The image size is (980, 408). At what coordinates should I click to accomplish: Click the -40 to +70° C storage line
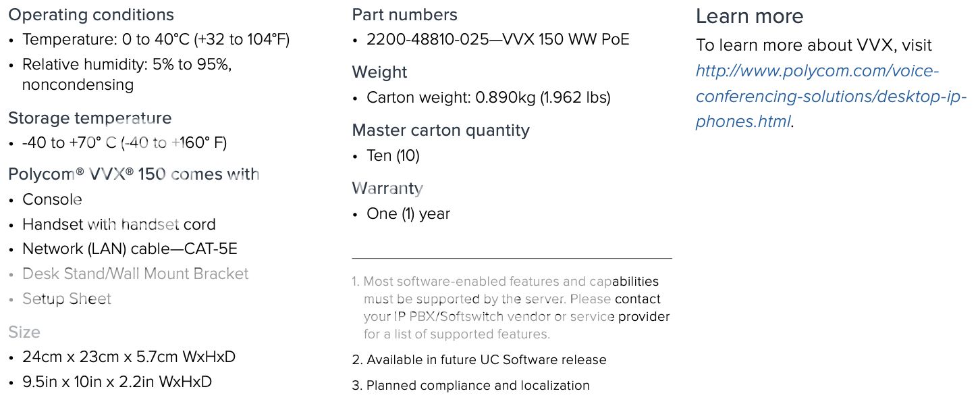pyautogui.click(x=124, y=143)
